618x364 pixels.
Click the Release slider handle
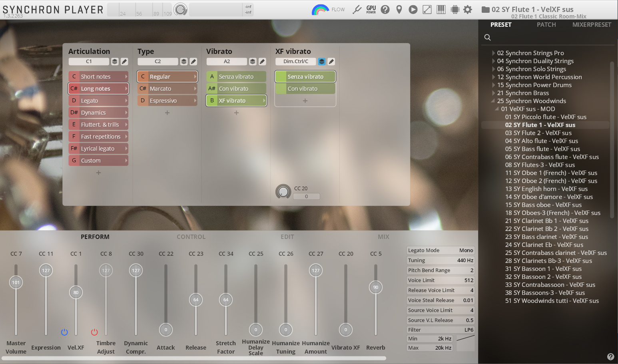196,300
